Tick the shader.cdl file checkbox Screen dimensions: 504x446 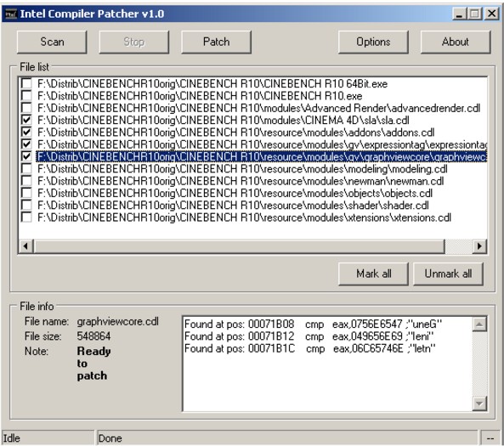26,205
